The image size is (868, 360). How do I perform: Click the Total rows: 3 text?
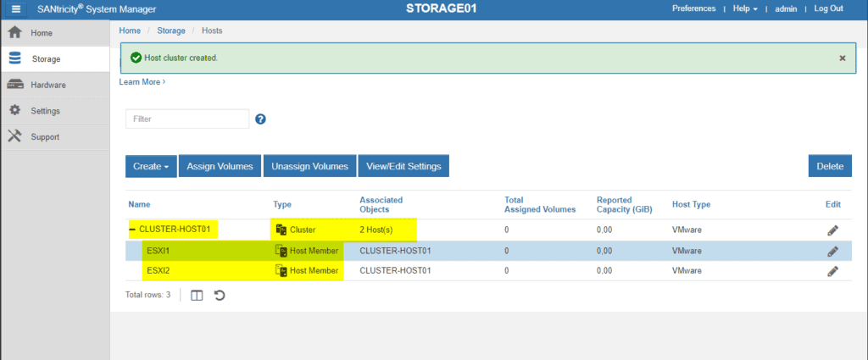pyautogui.click(x=147, y=296)
